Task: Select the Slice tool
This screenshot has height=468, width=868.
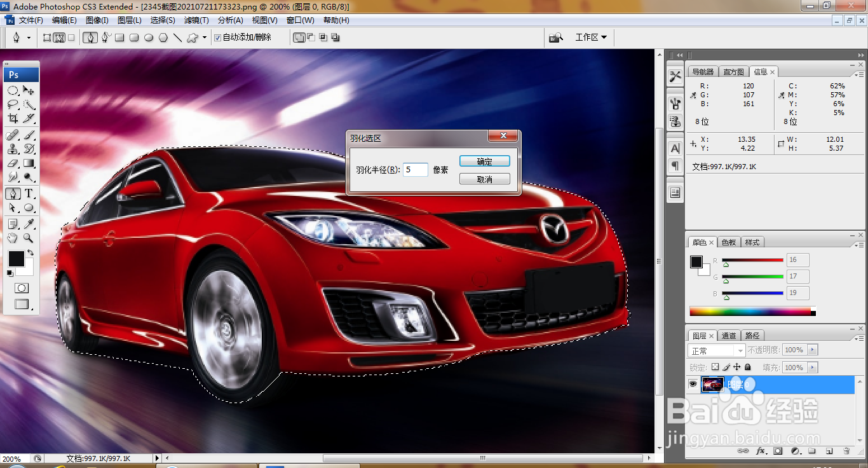Action: click(x=29, y=118)
